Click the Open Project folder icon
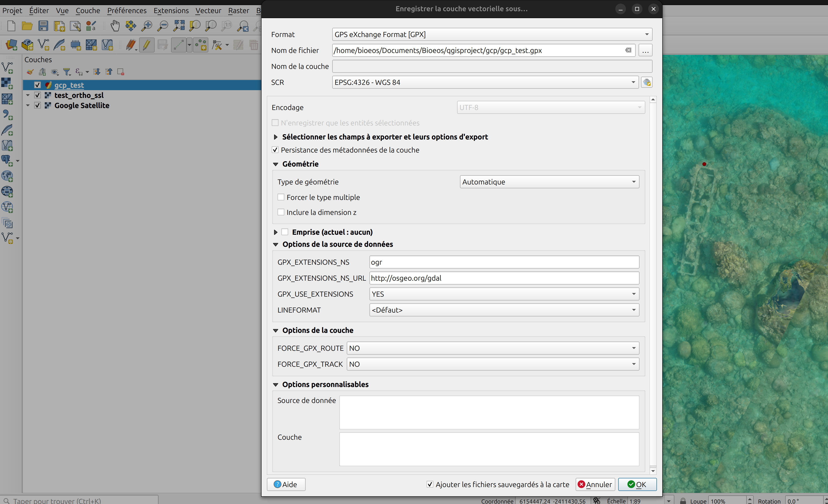This screenshot has height=504, width=828. [27, 26]
